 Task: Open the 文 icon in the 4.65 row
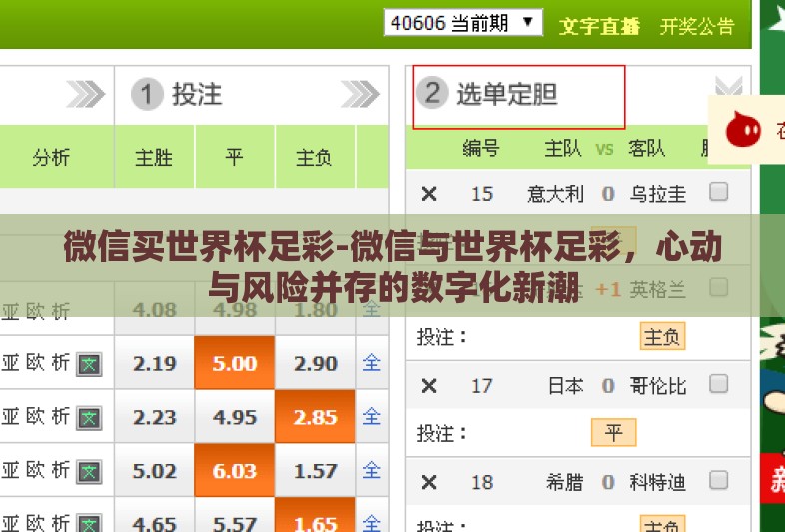89,523
